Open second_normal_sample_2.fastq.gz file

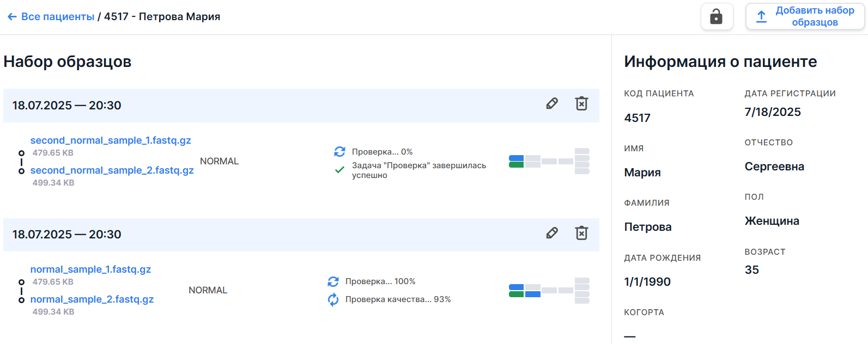tap(112, 170)
